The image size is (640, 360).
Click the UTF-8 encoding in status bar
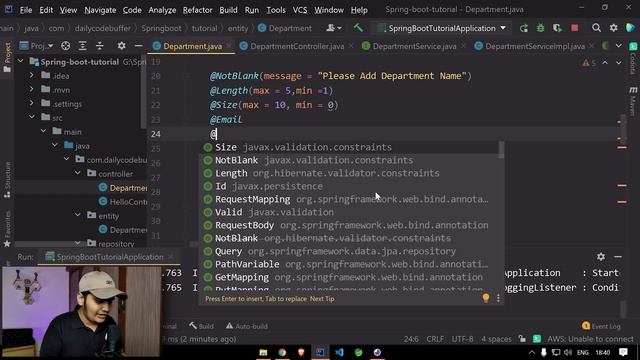pos(462,339)
